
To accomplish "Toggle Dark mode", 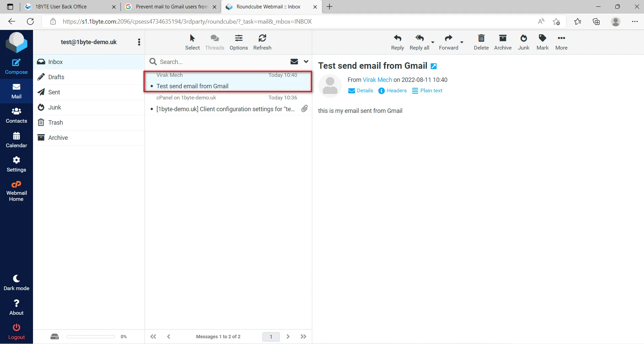I will 16,283.
